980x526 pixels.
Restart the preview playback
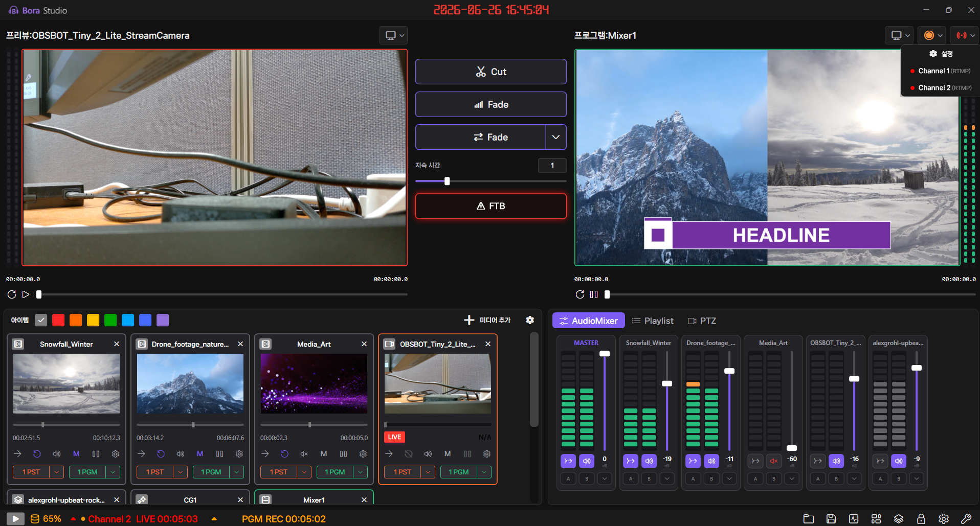[x=11, y=294]
